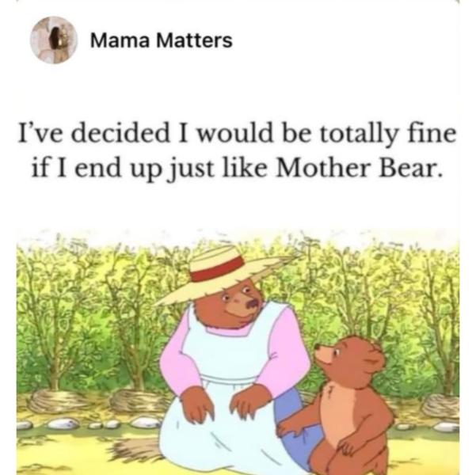Viewport: 476px width, 475px height.
Task: Open the Mama Matters profile picture
Action: pyautogui.click(x=54, y=40)
